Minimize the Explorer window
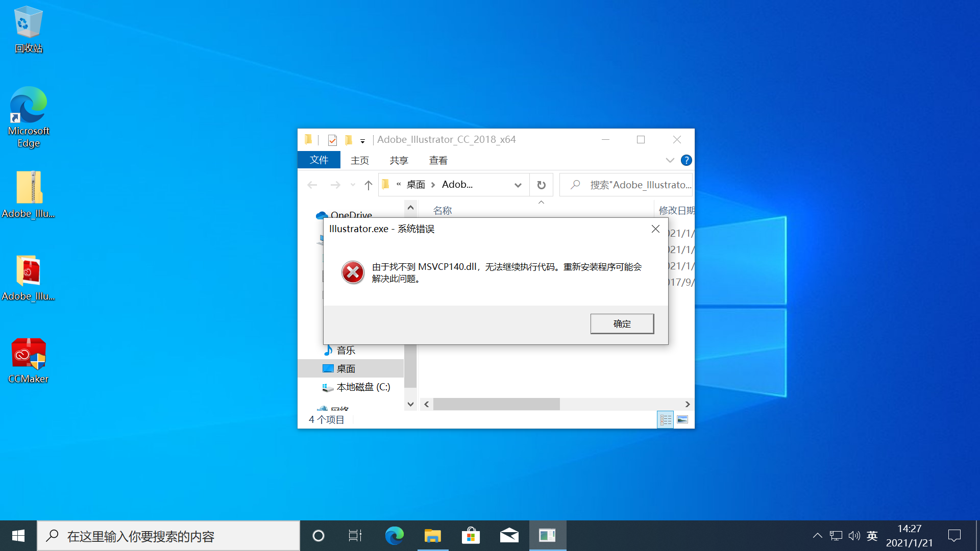980x551 pixels. click(605, 139)
